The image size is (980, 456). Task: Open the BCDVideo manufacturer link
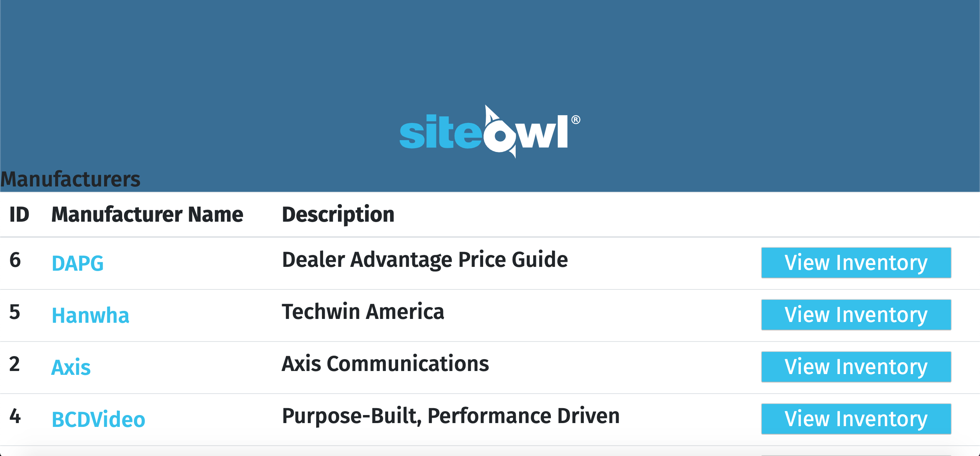coord(98,420)
